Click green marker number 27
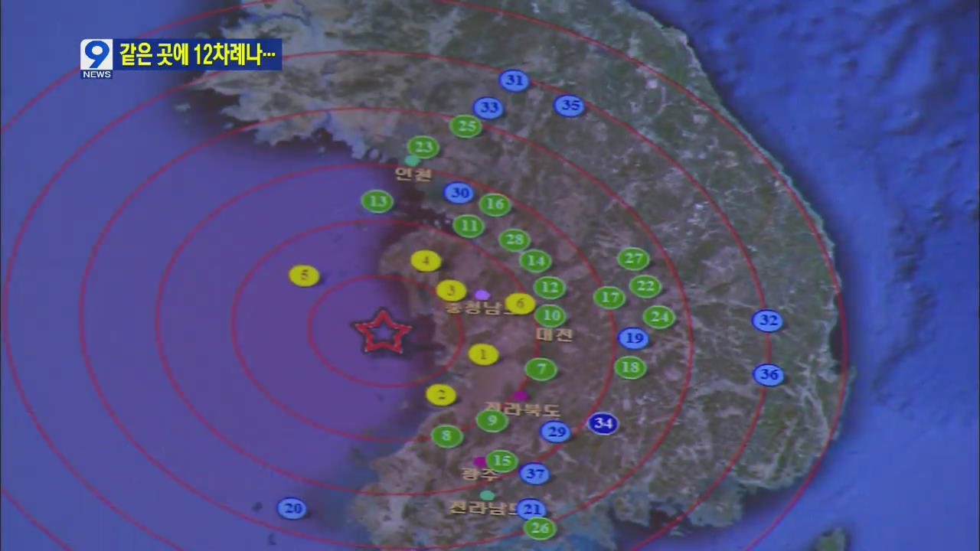Screen dimensions: 980x551 point(633,259)
